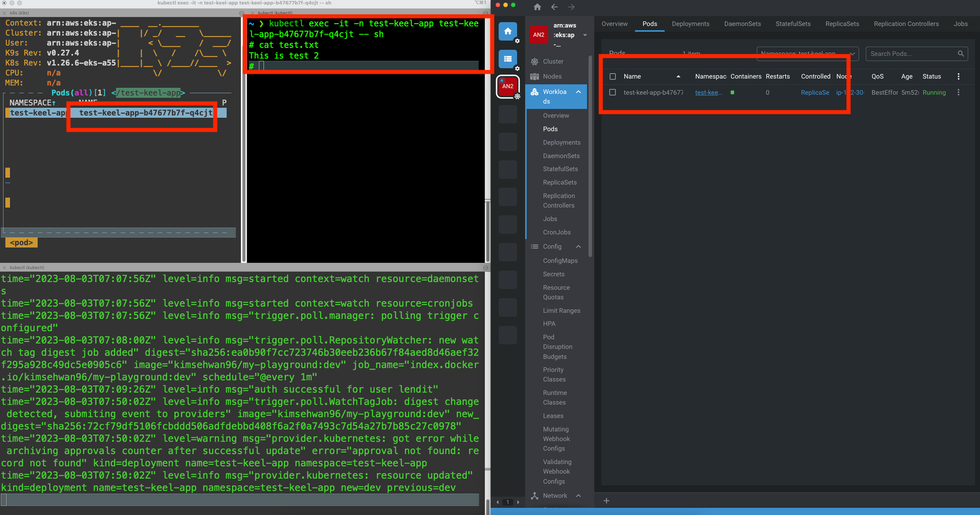
Task: Switch to the StatefulSets tab
Action: pyautogui.click(x=793, y=24)
